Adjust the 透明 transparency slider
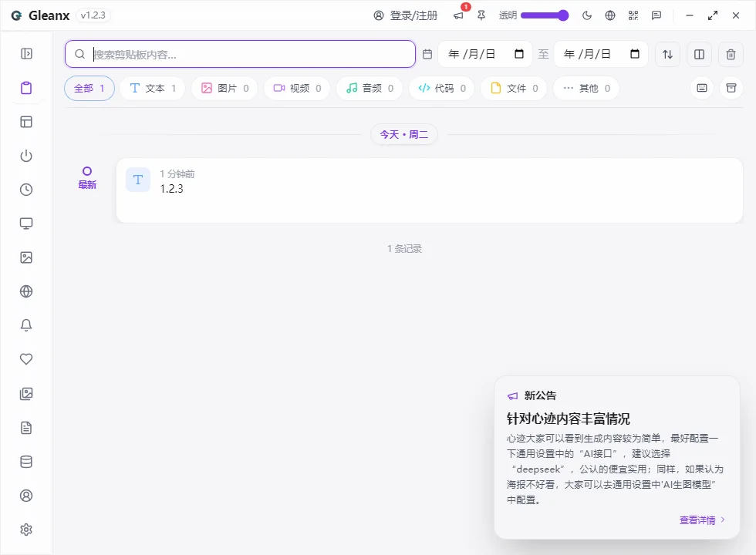The image size is (756, 555). tap(545, 15)
